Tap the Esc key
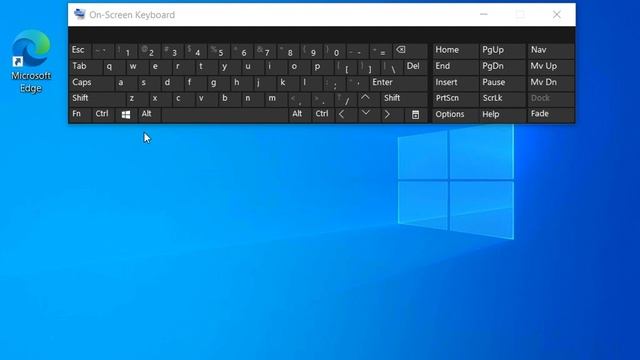Viewport: 640px width, 360px height. pos(80,51)
